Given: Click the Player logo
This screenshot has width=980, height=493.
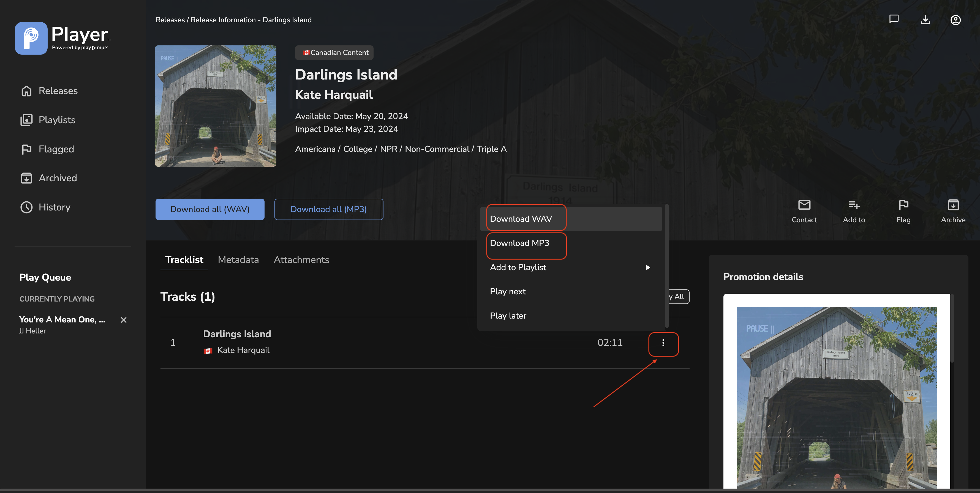Looking at the screenshot, I should tap(63, 38).
